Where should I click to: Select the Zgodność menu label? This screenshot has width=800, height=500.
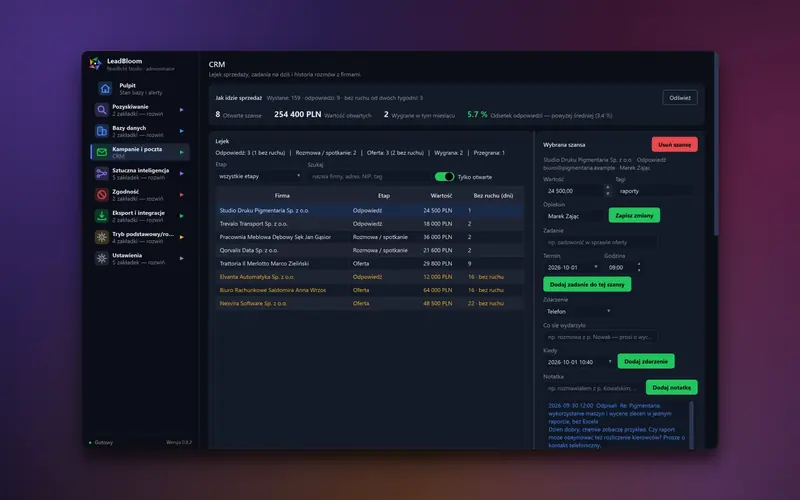pos(126,192)
